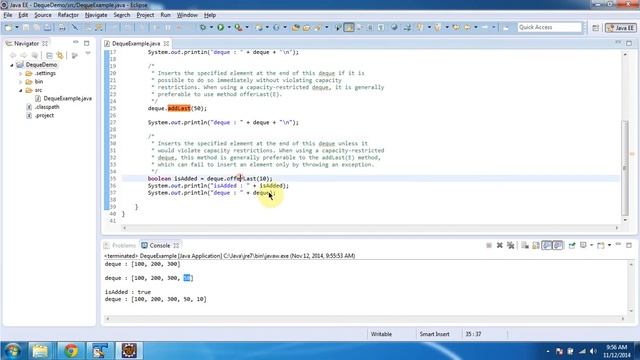Run the program with the green Run icon
640x360 pixels.
point(220,27)
